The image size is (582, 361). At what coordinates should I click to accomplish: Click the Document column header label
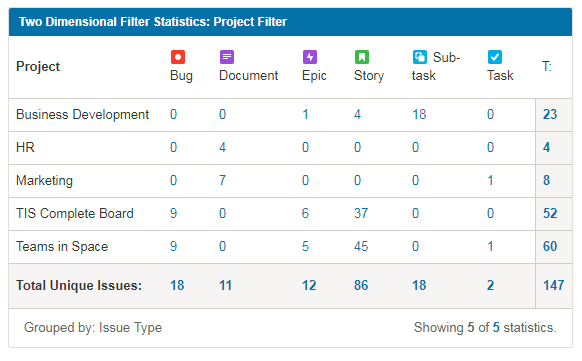coord(249,75)
